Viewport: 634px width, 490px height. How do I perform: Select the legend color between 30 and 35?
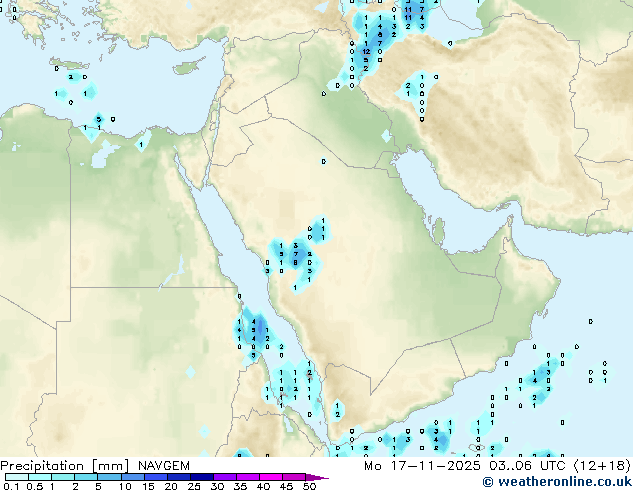tap(225, 477)
